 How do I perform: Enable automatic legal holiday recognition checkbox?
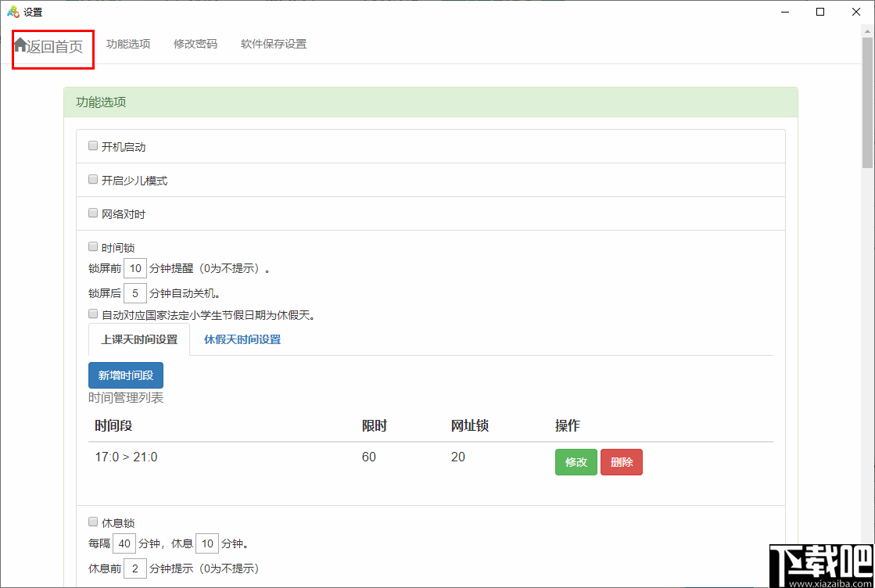pos(92,314)
